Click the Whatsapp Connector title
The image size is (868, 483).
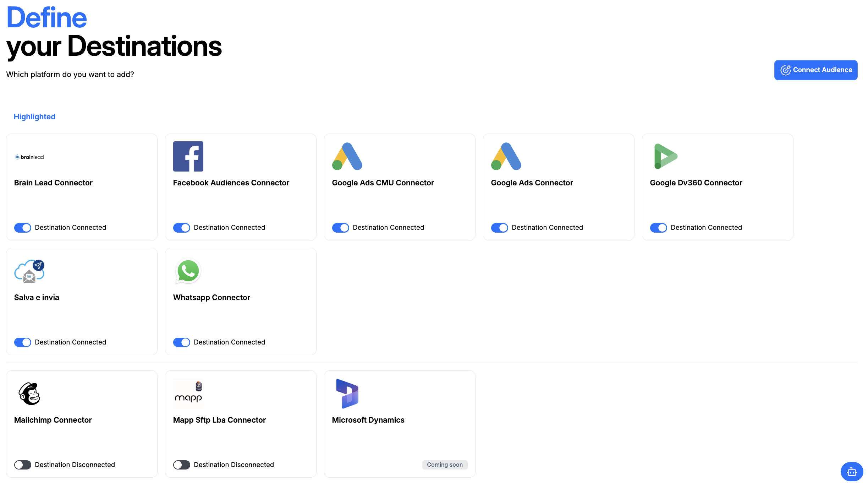point(211,297)
